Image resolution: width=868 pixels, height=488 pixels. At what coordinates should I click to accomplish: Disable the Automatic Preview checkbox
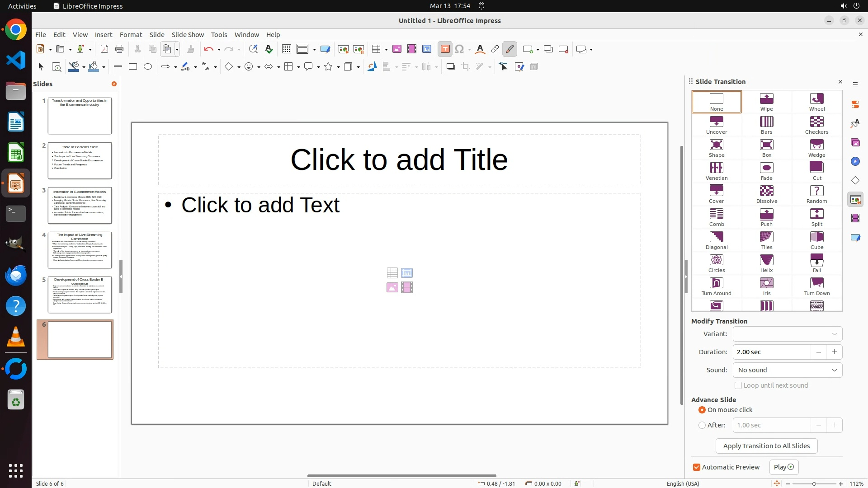(x=697, y=467)
